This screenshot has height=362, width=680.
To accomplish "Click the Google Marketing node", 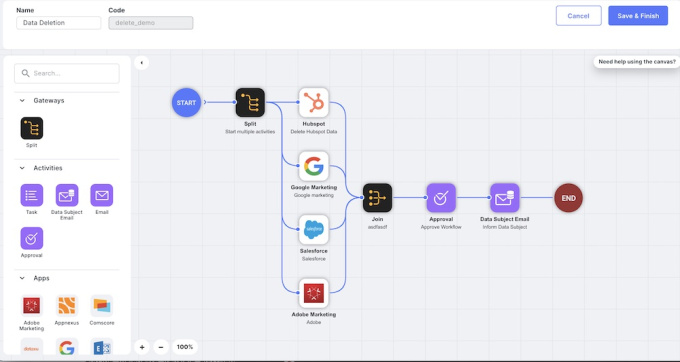I will tap(314, 166).
